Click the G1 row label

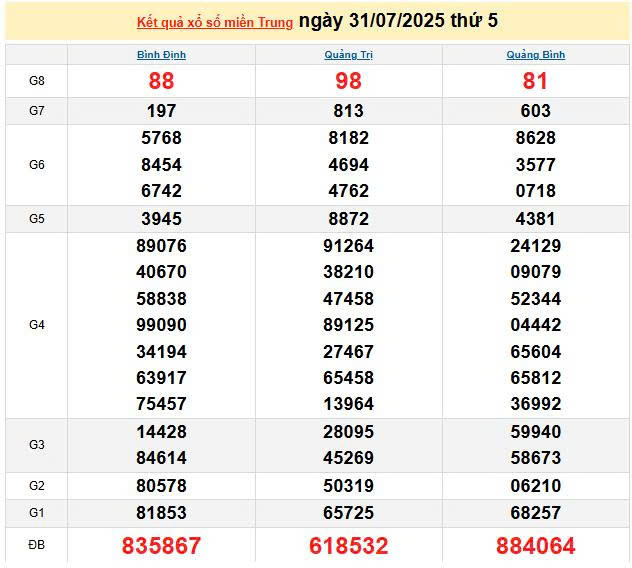[37, 513]
